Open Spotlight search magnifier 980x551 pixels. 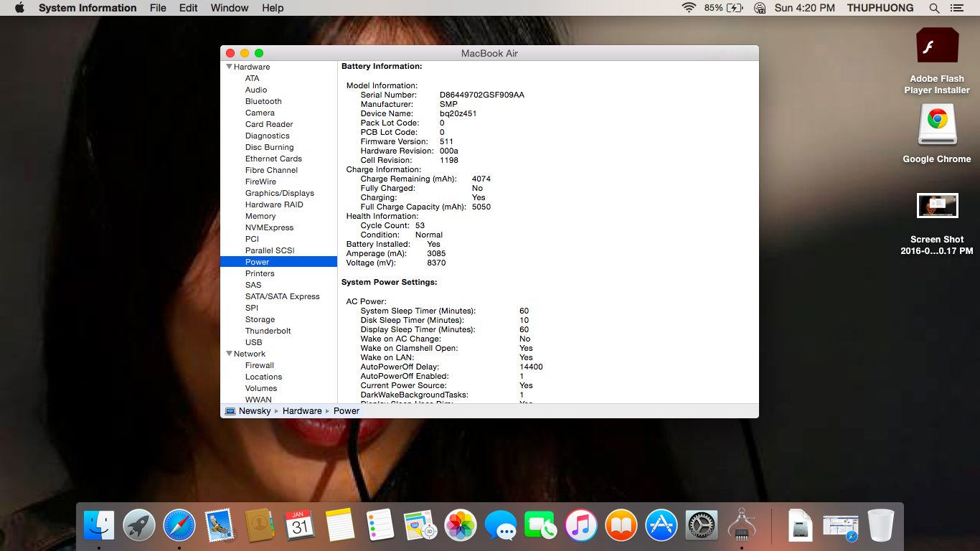(x=934, y=8)
